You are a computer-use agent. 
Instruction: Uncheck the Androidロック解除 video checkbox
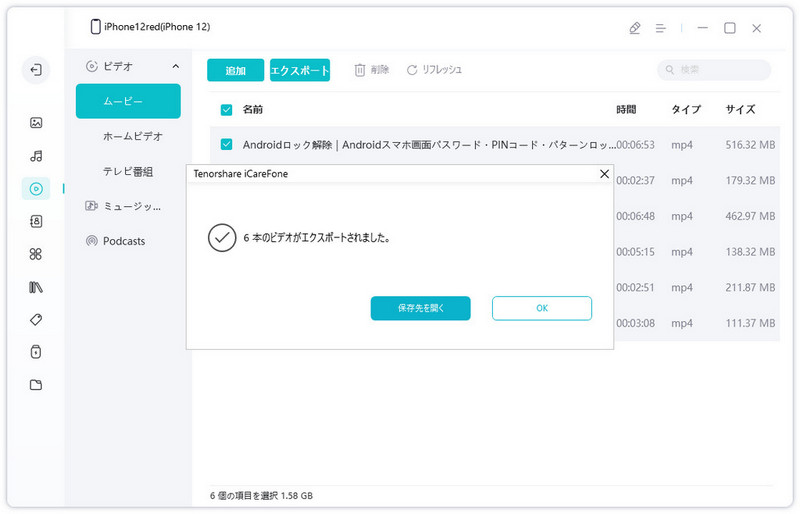point(226,144)
